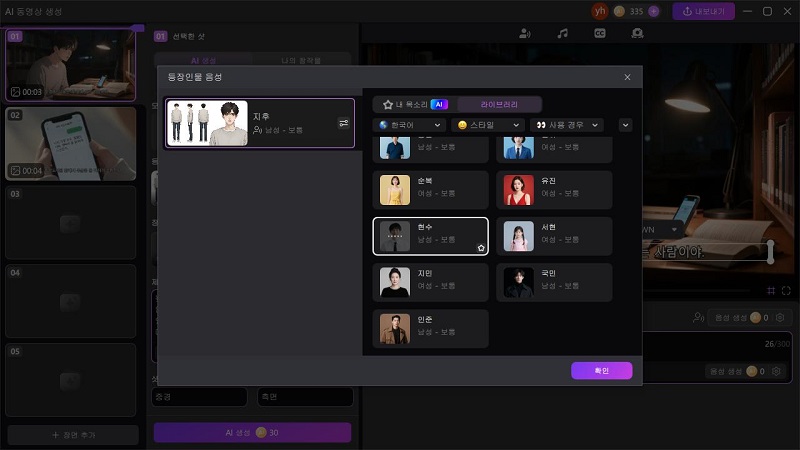800x450 pixels.
Task: Add credits with the purple plus icon
Action: pos(654,11)
